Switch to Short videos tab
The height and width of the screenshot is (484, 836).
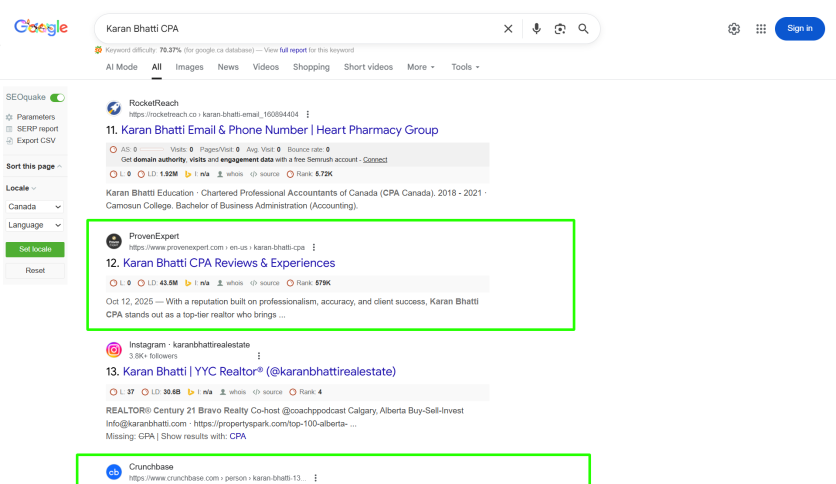[368, 67]
